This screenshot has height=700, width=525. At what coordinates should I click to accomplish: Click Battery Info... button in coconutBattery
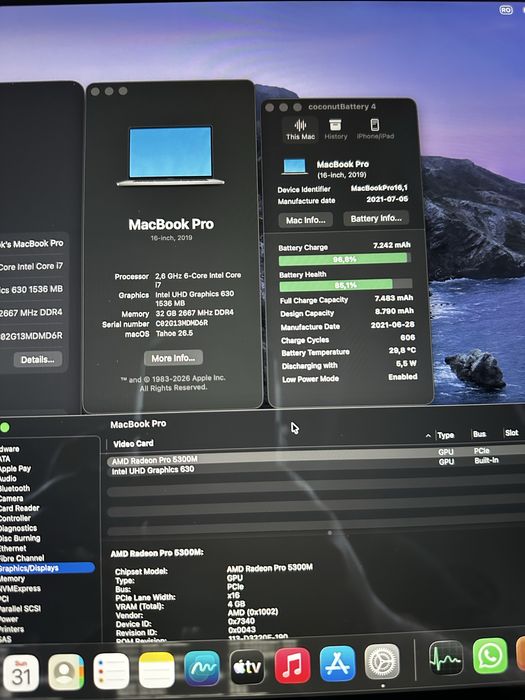point(376,218)
